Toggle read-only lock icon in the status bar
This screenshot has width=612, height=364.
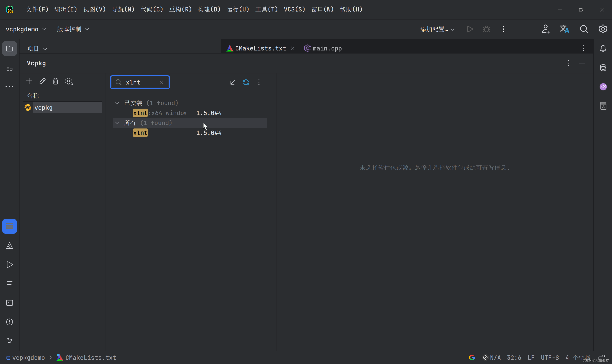[x=601, y=358]
